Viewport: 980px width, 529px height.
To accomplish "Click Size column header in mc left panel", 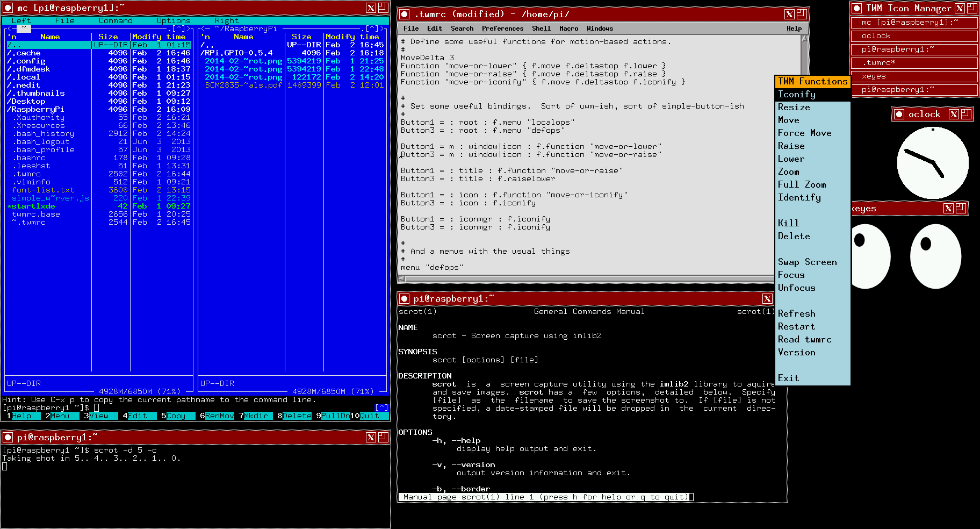I will (x=108, y=37).
